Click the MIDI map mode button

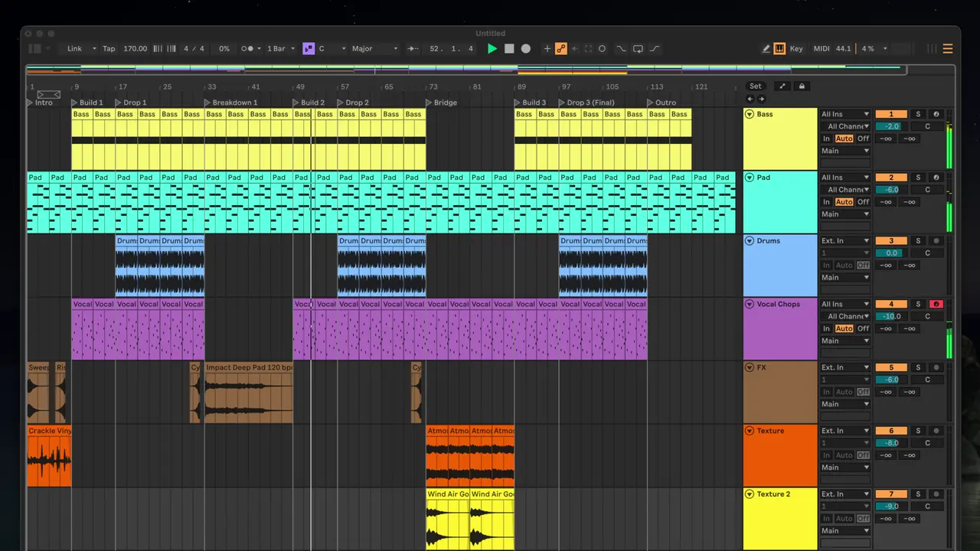(822, 49)
